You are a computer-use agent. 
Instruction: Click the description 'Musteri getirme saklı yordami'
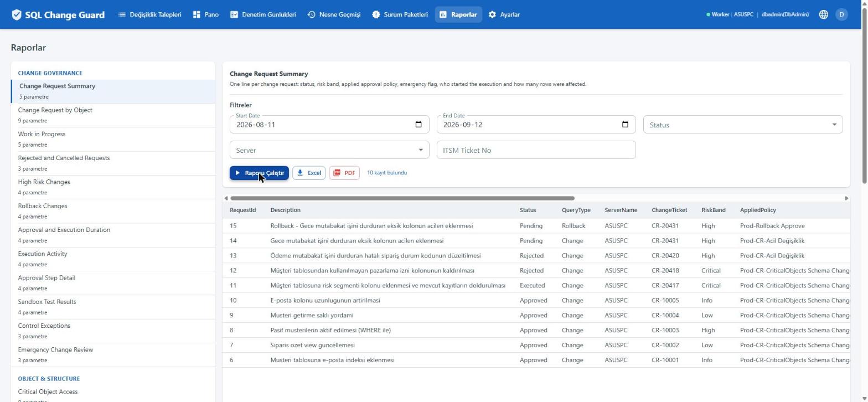312,316
